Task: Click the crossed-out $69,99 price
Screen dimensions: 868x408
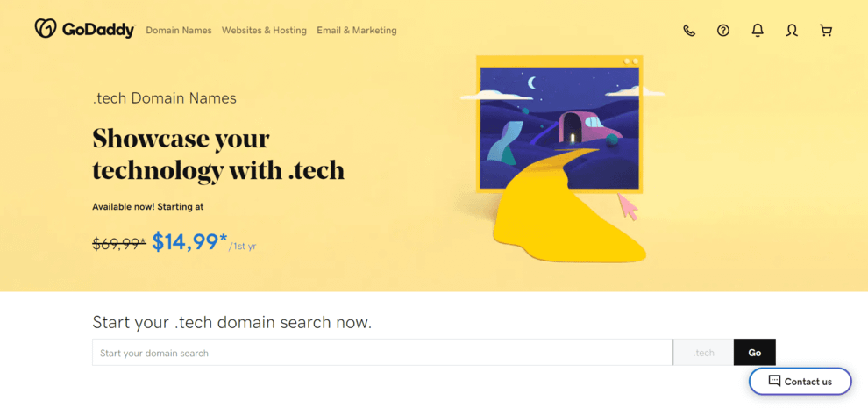Action: pos(119,243)
